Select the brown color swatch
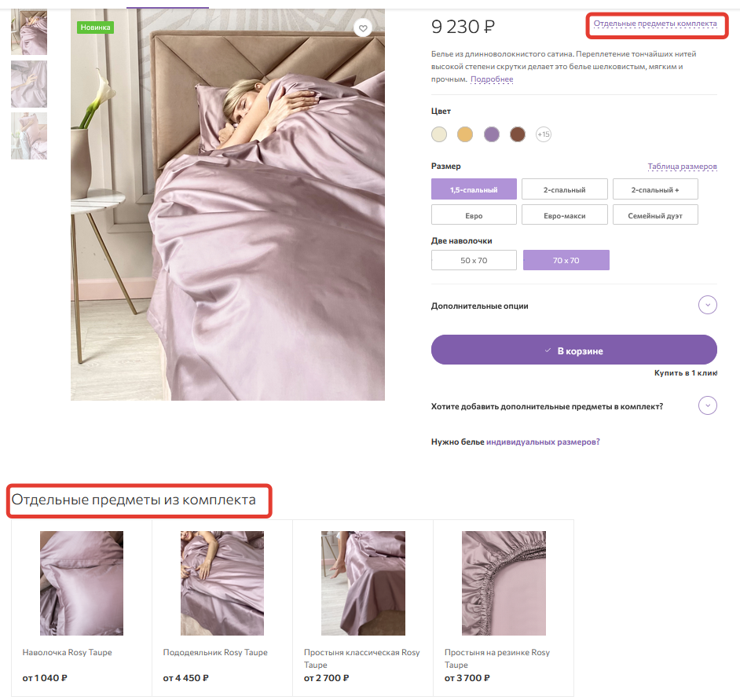The image size is (740, 700). [x=517, y=134]
